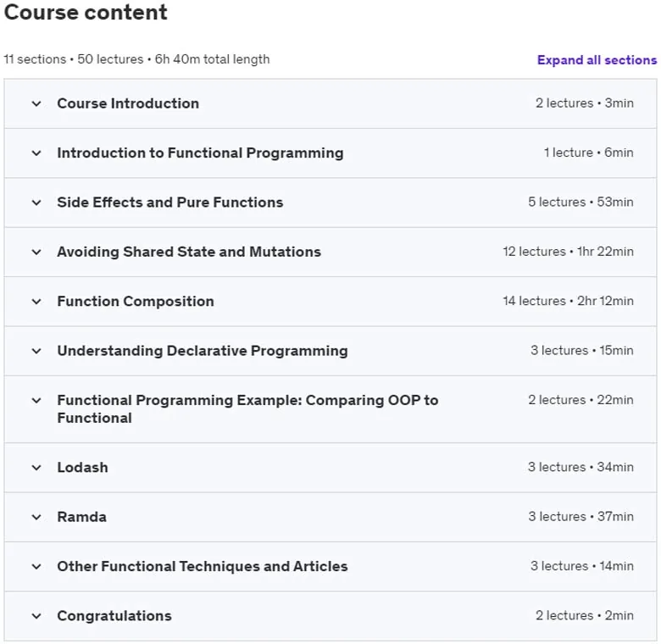Open Other Functional Techniques and Articles chevron
Screen dimensions: 661x644
click(36, 567)
